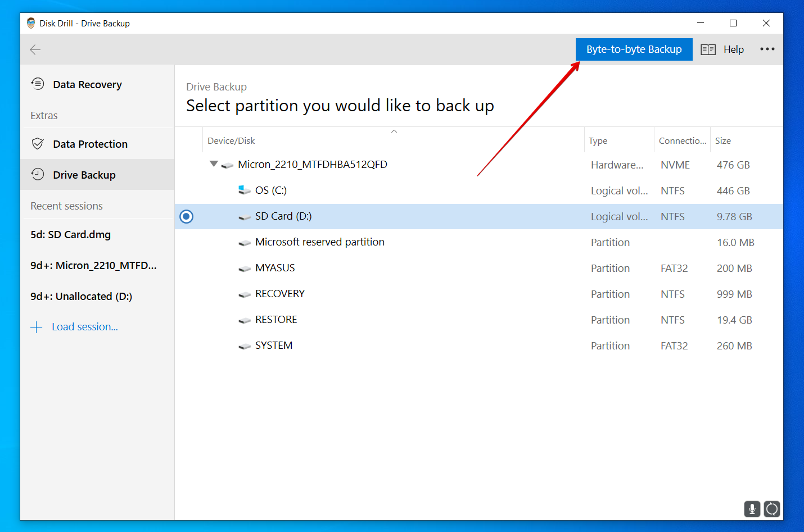804x532 pixels.
Task: Toggle the SD Card (D:) radio button
Action: [186, 216]
